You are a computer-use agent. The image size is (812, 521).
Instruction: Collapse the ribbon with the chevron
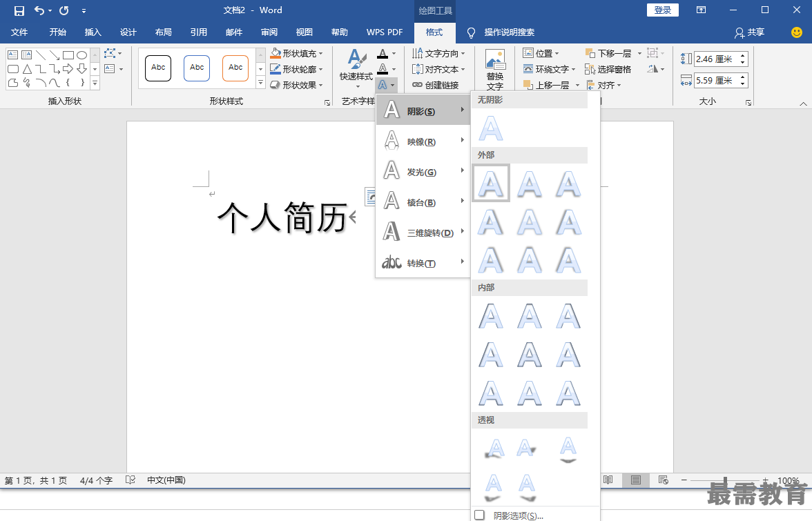(x=803, y=104)
